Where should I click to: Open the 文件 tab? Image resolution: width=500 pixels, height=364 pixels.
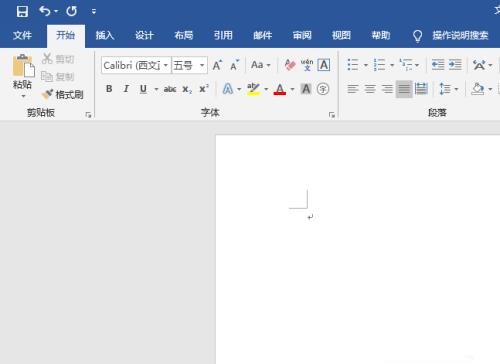tap(22, 35)
